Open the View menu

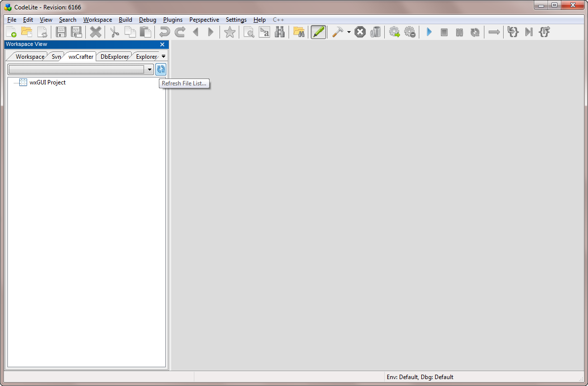click(46, 20)
